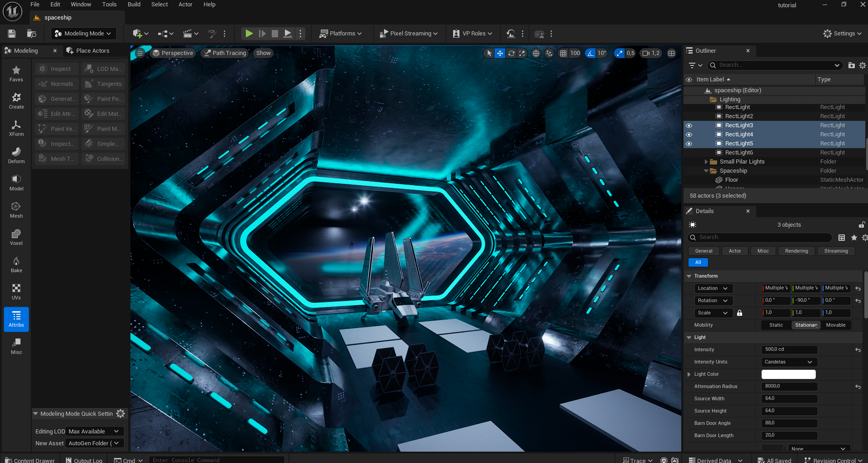Open the File menu
The height and width of the screenshot is (463, 868).
[35, 5]
